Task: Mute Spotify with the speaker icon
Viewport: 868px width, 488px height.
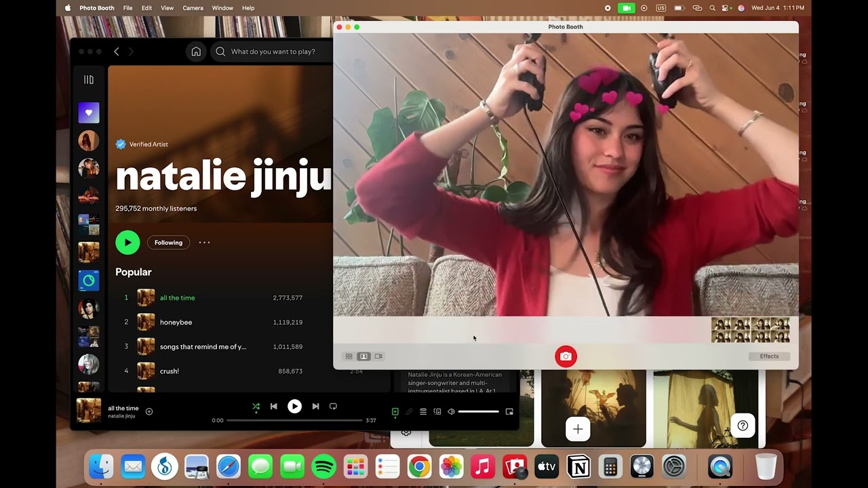Action: coord(451,411)
